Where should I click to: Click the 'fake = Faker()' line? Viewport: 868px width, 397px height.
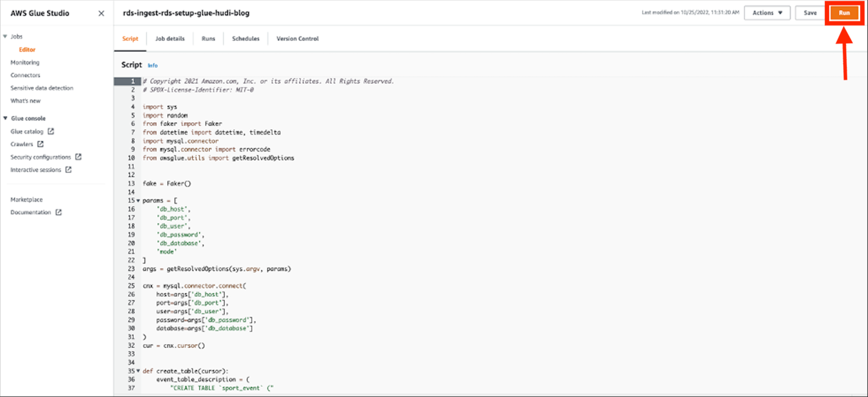coord(167,183)
